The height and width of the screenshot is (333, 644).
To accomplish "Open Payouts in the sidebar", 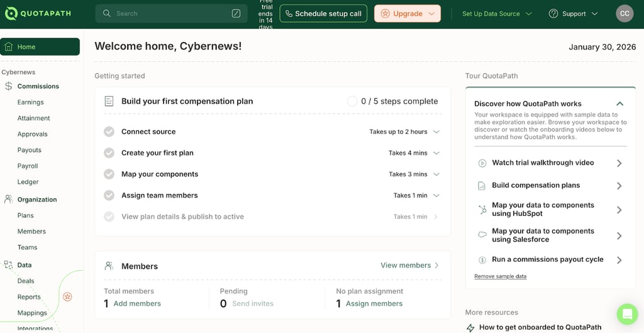I will (29, 150).
